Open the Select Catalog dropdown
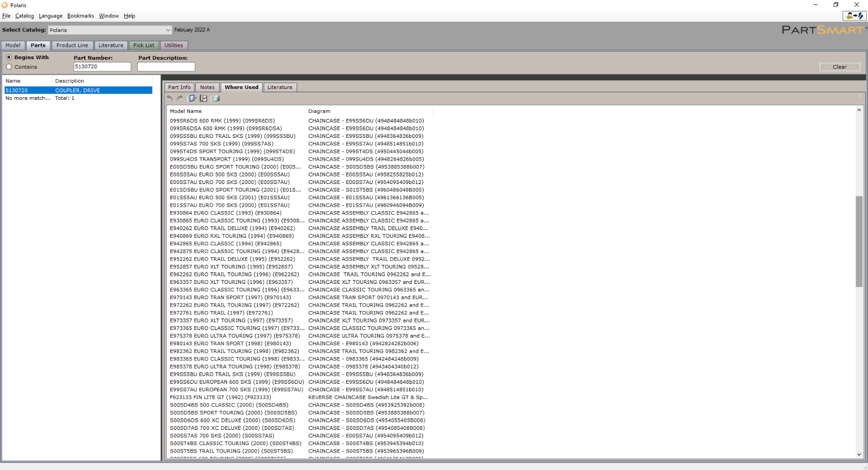Screen dimensions: 868x470 [110, 30]
